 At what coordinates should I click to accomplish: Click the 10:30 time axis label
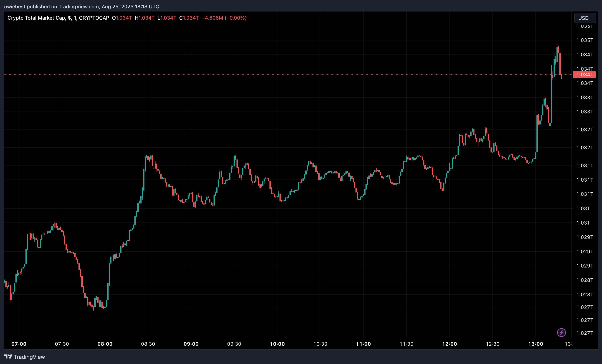coord(320,344)
